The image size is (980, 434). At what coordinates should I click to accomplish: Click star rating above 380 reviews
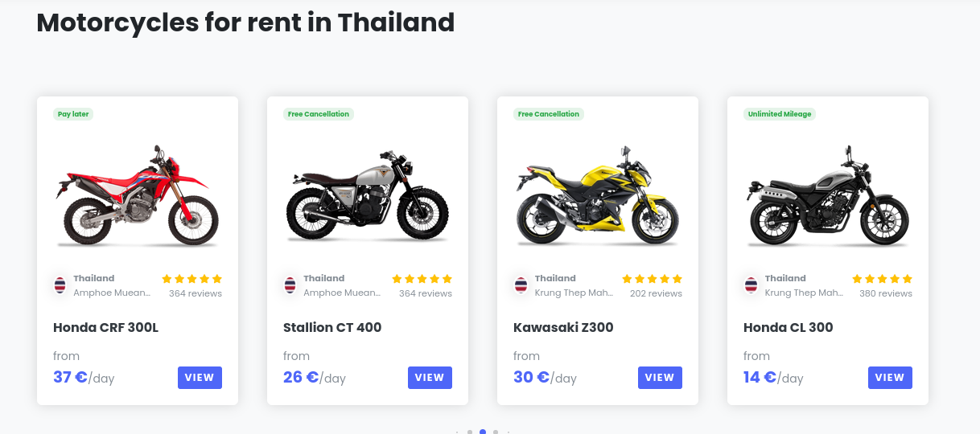pos(882,279)
